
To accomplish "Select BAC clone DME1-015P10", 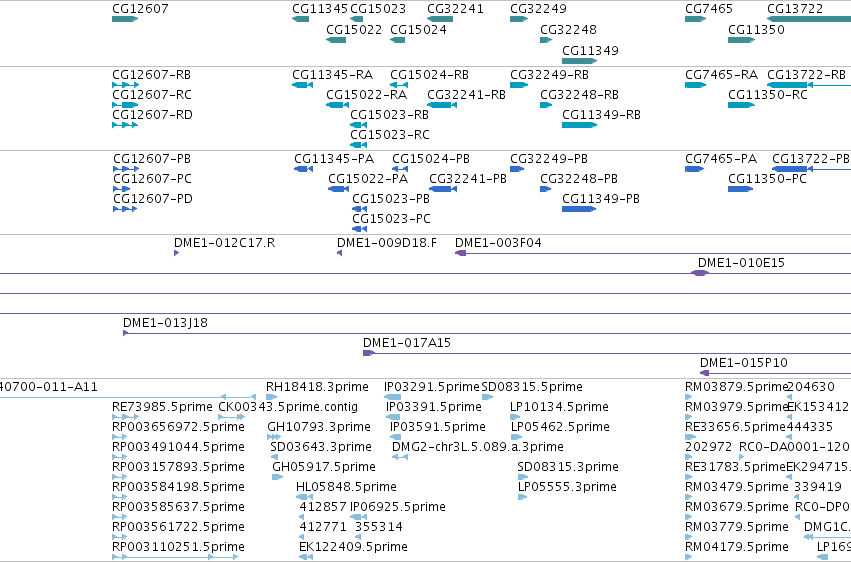I will pyautogui.click(x=776, y=373).
